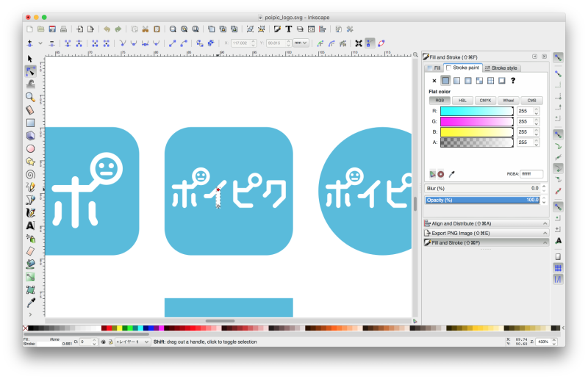This screenshot has width=588, height=379.
Task: Select the Selector arrow tool
Action: [x=30, y=59]
